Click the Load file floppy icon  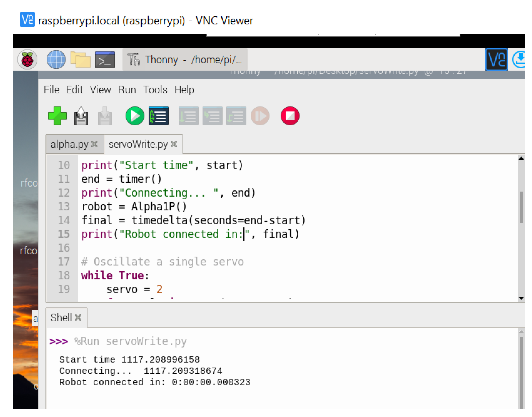point(81,116)
